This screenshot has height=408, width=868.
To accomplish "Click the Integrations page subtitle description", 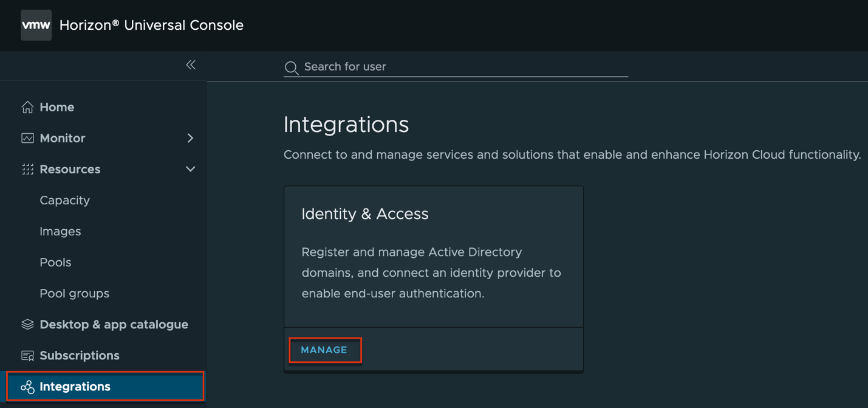I will (x=572, y=155).
